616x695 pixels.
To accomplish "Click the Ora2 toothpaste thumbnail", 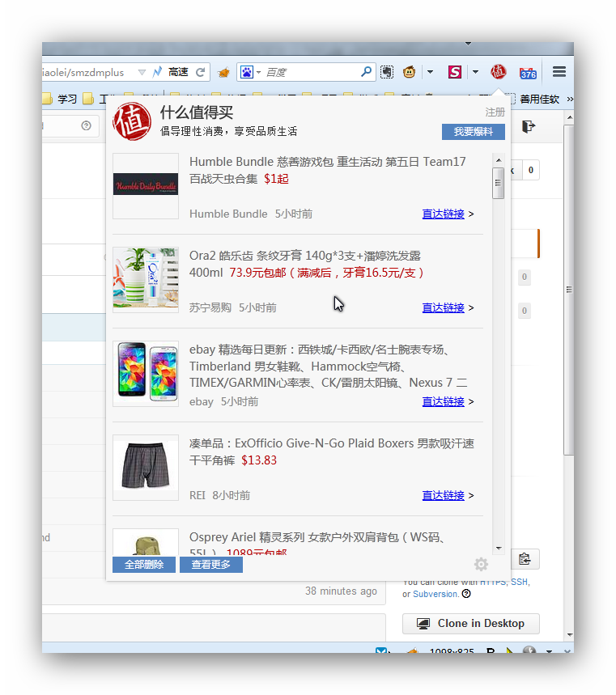I will (x=146, y=280).
